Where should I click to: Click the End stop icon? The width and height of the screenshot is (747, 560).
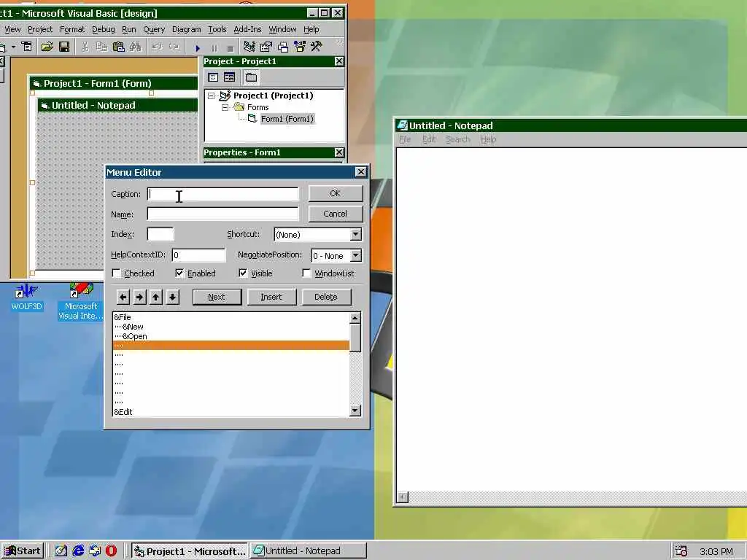230,47
